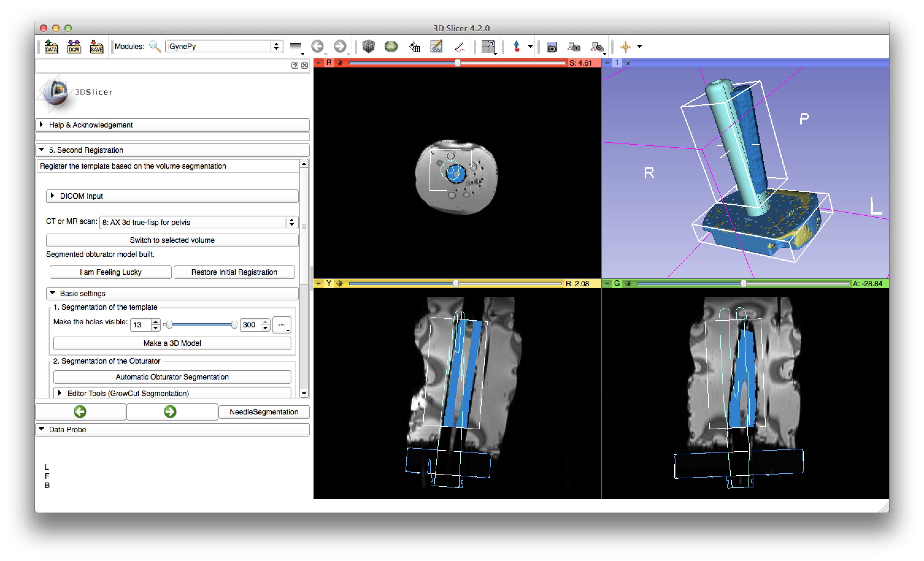The width and height of the screenshot is (924, 561).
Task: Click Automatic Obturator Segmentation button
Action: click(x=172, y=377)
